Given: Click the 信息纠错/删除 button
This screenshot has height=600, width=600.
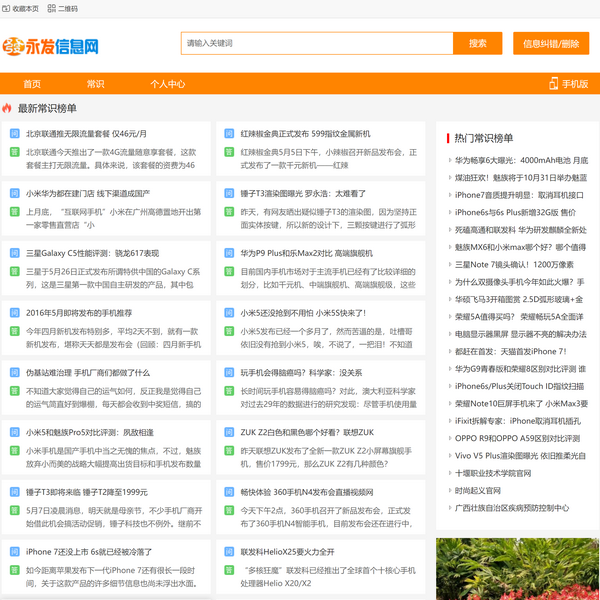Looking at the screenshot, I should 550,44.
